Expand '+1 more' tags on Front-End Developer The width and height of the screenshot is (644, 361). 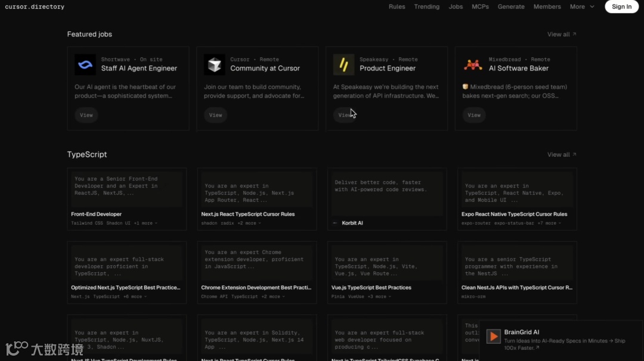click(145, 223)
